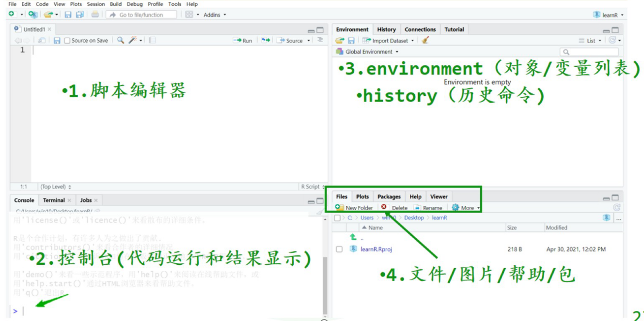Click the Open File folder icon
The width and height of the screenshot is (644, 321).
(x=48, y=15)
